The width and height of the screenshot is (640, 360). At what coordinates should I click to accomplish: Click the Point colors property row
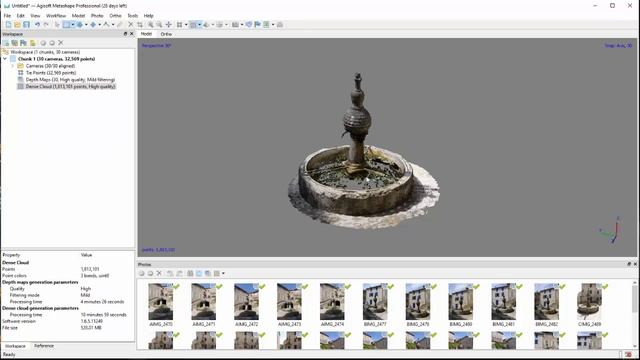tap(68, 276)
